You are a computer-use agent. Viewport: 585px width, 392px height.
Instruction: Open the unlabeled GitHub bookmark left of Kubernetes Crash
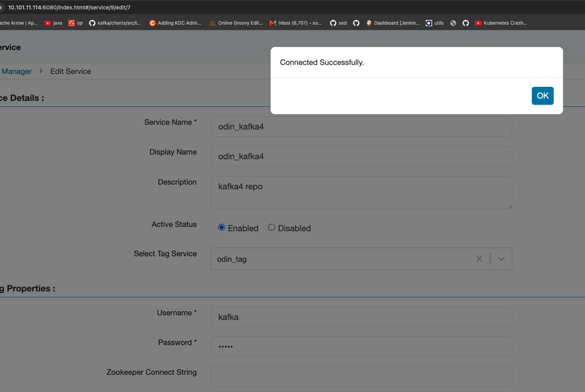(466, 23)
